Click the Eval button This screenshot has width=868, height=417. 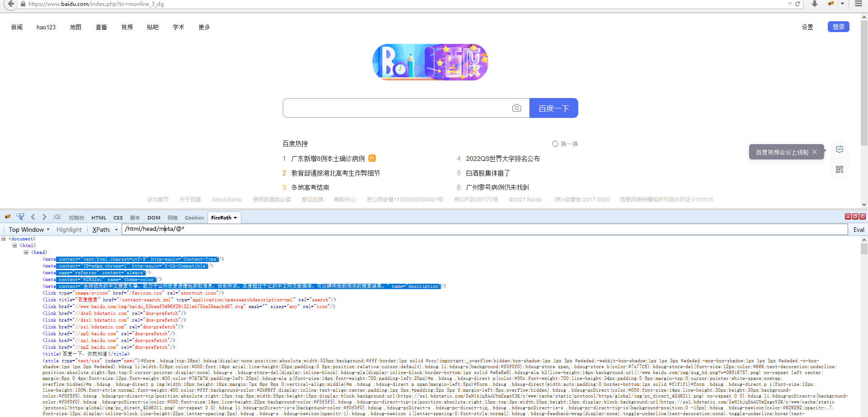pyautogui.click(x=858, y=230)
